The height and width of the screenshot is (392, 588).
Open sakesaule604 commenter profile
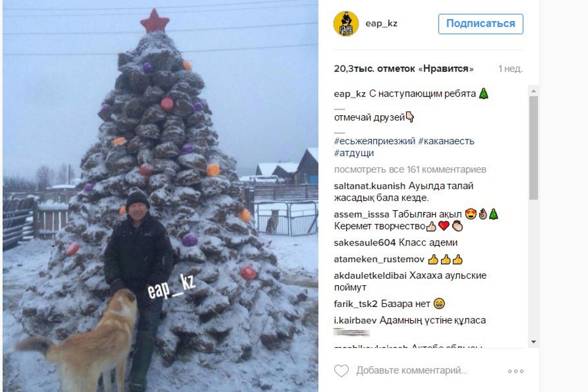[365, 243]
